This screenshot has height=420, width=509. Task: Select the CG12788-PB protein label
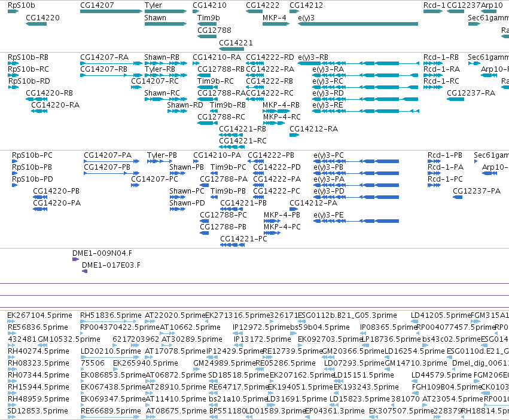tap(223, 227)
